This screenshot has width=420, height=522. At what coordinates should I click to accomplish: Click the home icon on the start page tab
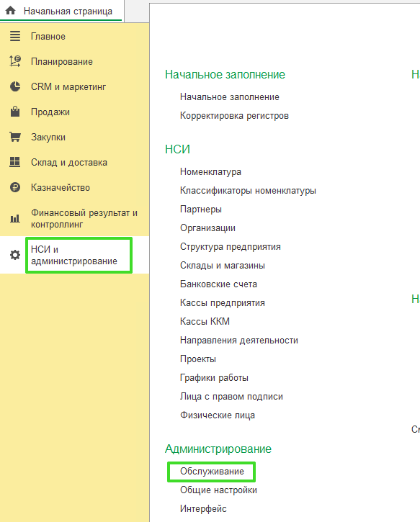11,11
